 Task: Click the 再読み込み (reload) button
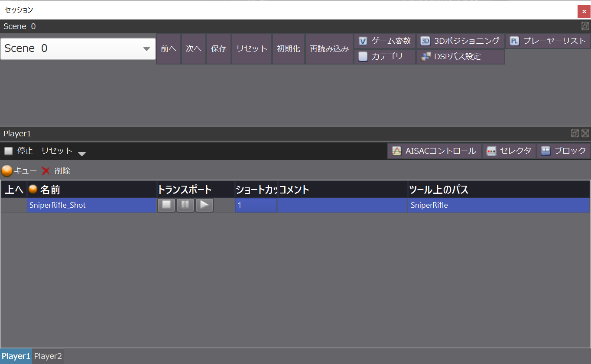[329, 49]
